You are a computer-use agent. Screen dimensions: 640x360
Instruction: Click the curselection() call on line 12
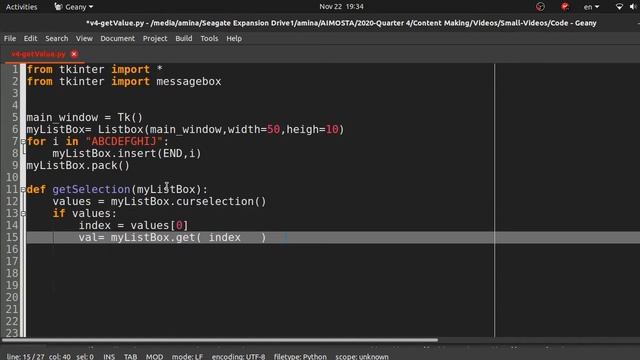point(221,201)
